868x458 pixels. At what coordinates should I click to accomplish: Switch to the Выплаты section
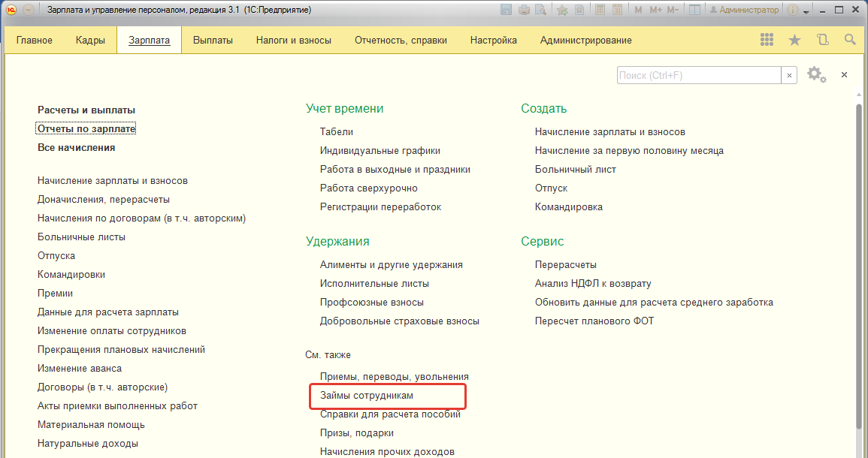point(213,41)
